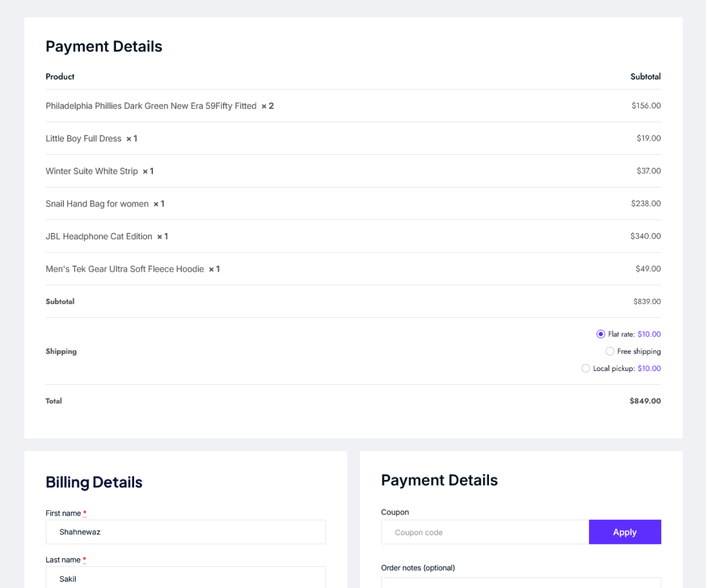Image resolution: width=706 pixels, height=588 pixels.
Task: Click the Winter Suite White Strip product
Action: pyautogui.click(x=92, y=171)
